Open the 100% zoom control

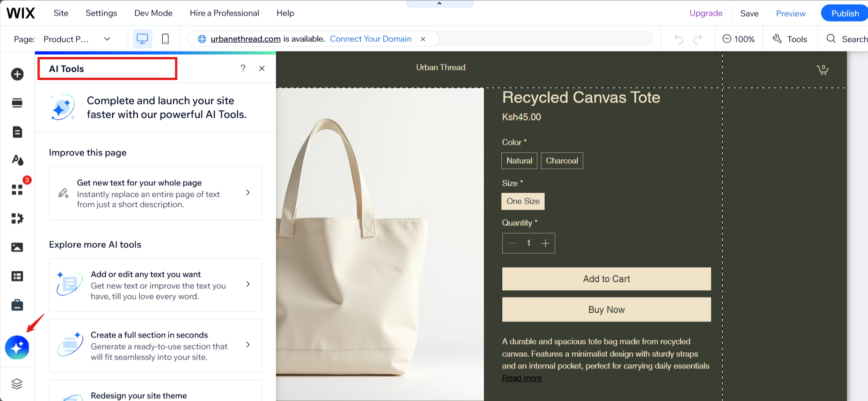click(x=739, y=39)
